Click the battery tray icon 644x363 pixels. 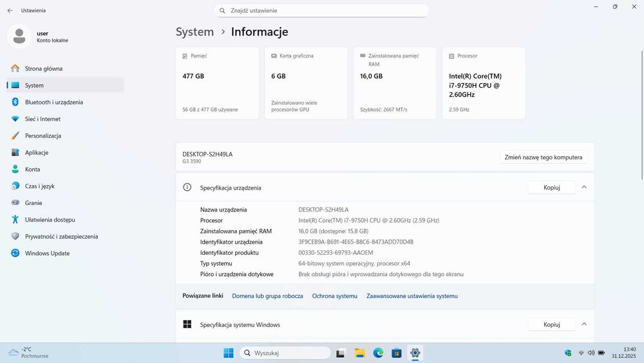tap(601, 353)
